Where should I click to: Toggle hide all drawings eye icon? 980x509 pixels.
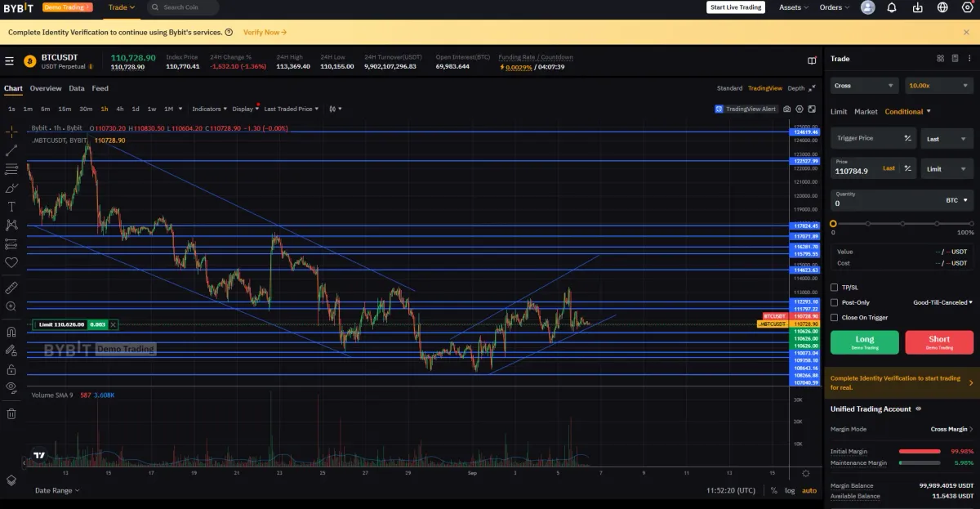pos(11,387)
